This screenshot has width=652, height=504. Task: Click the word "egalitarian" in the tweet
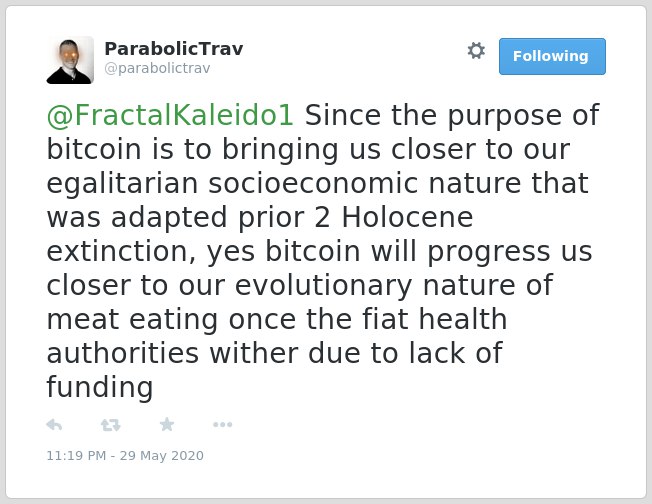point(122,183)
